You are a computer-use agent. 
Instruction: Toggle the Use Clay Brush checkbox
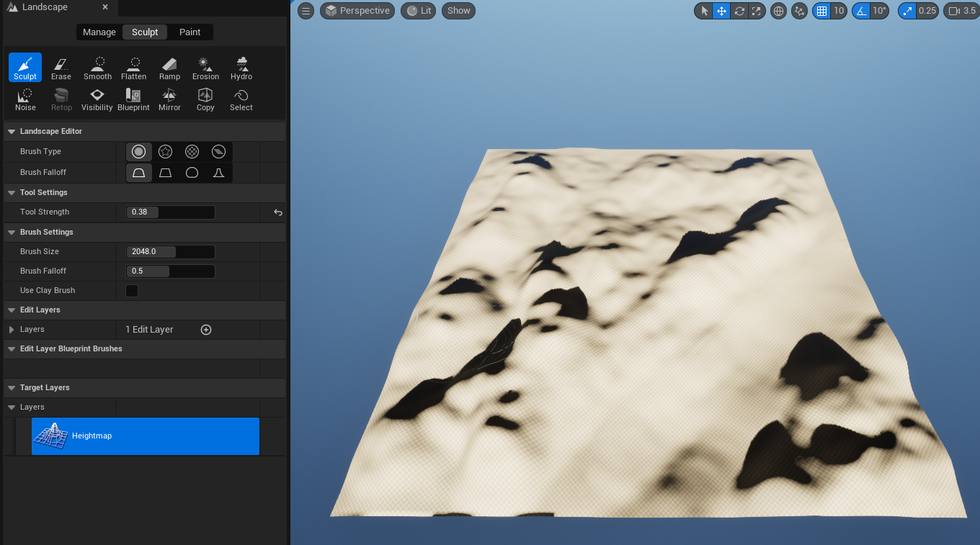(132, 291)
